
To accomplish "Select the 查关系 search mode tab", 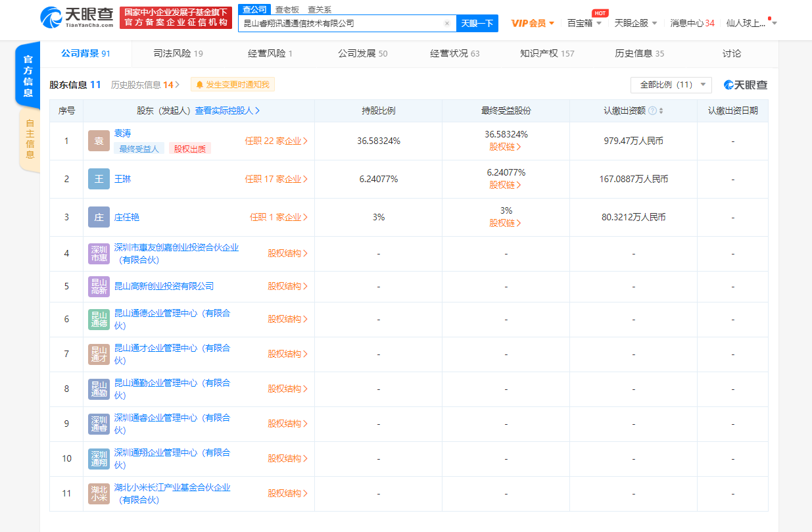I will point(320,9).
